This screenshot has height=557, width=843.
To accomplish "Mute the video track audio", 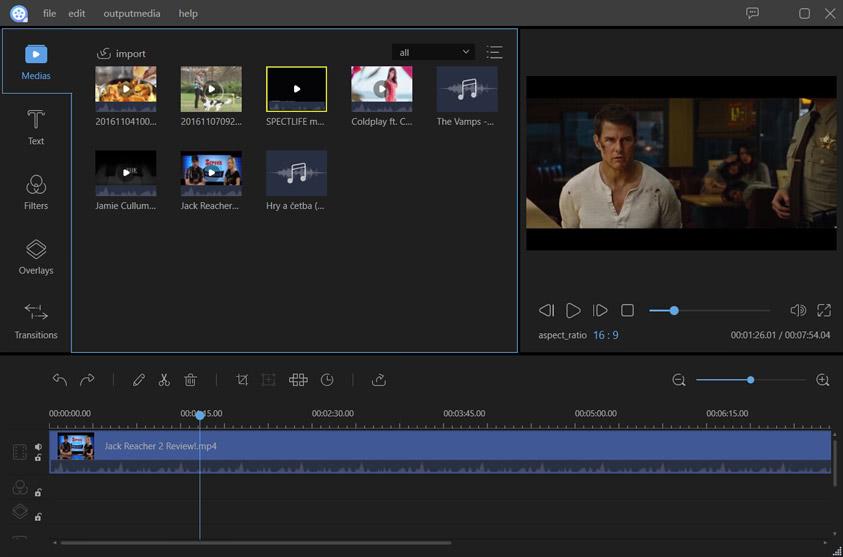I will point(38,447).
